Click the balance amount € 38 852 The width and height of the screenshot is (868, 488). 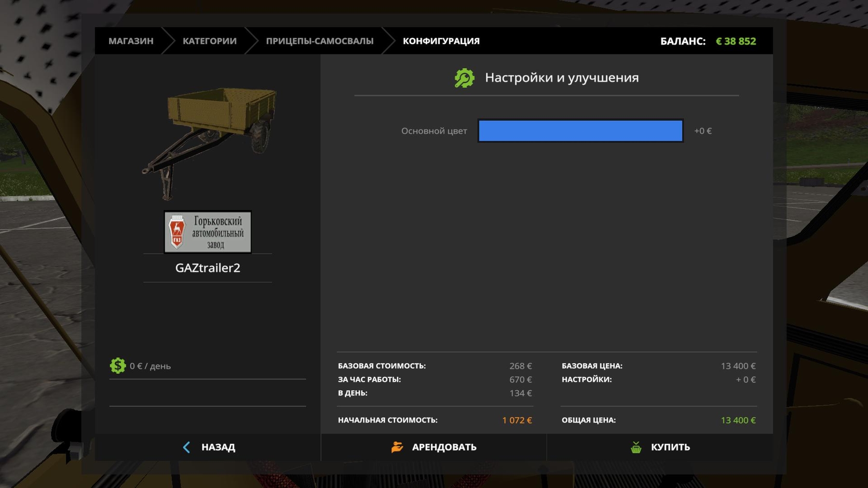[735, 41]
